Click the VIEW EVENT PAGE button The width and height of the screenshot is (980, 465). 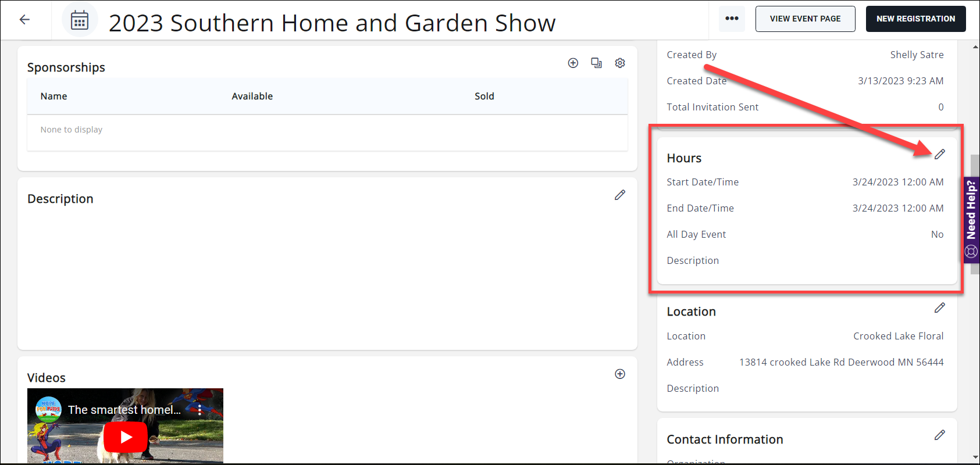point(805,19)
